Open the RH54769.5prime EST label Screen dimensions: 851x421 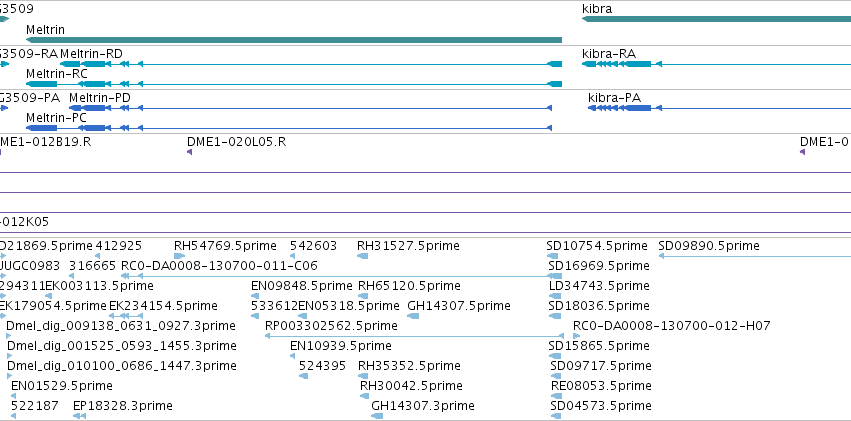[225, 246]
